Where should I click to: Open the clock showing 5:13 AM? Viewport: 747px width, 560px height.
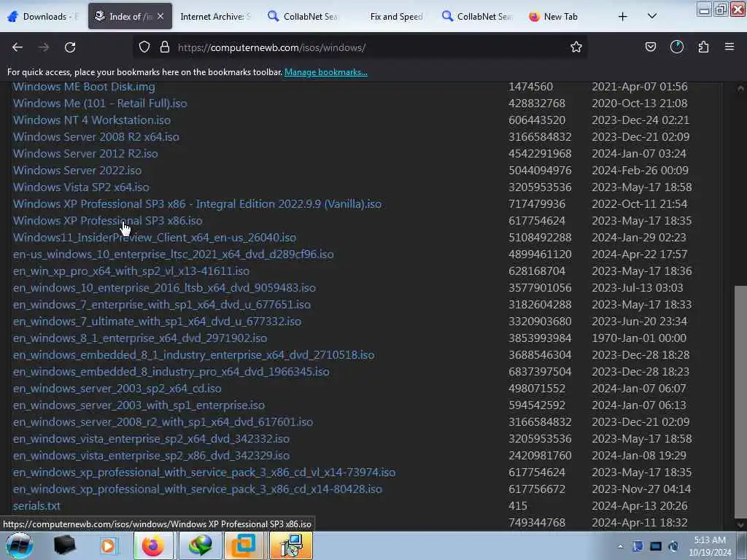[710, 546]
